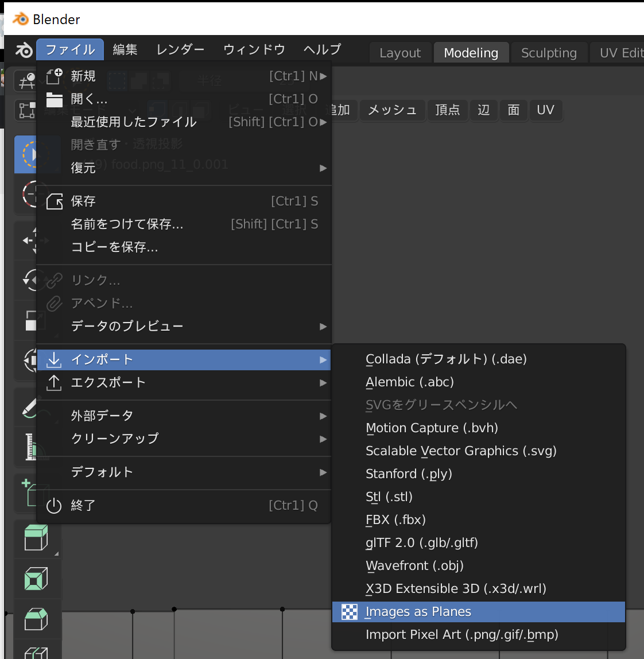Viewport: 644px width, 659px height.
Task: Expand データのプレビュー submenu
Action: tap(184, 327)
